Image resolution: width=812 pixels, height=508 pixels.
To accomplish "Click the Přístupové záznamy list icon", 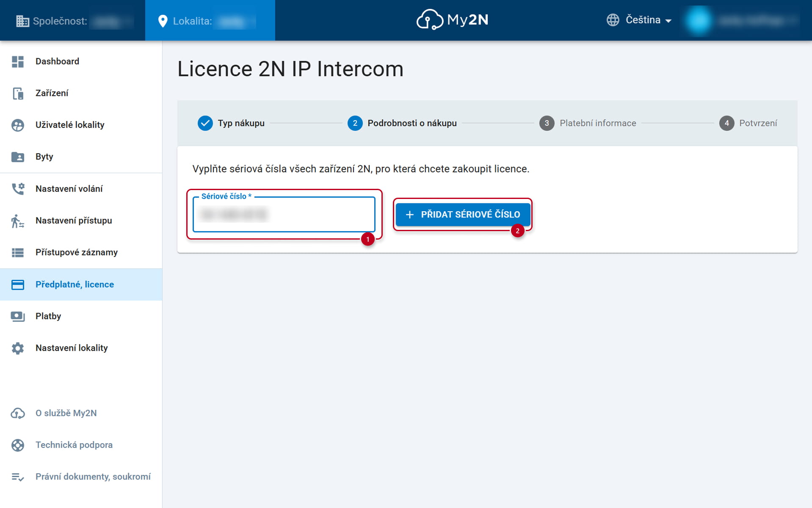I will tap(18, 252).
